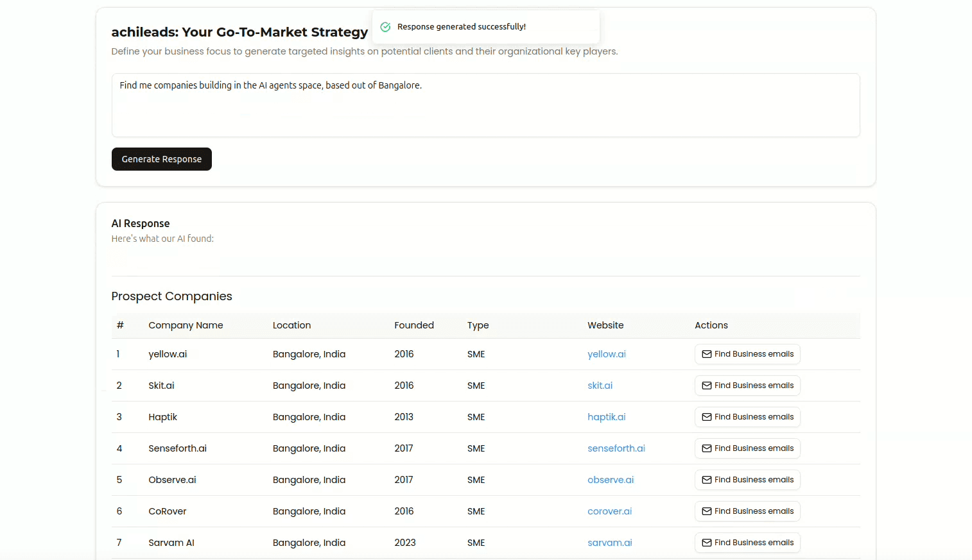Click the business focus text input area
This screenshot has height=560, width=972.
[486, 105]
